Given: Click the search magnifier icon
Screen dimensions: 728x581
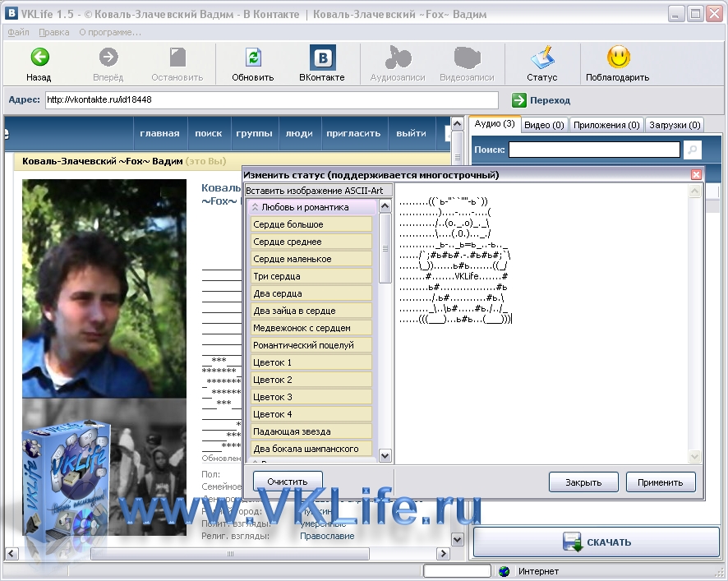Looking at the screenshot, I should coord(693,150).
